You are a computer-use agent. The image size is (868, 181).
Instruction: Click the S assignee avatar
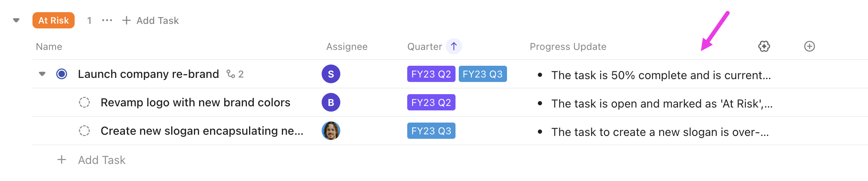pyautogui.click(x=331, y=74)
